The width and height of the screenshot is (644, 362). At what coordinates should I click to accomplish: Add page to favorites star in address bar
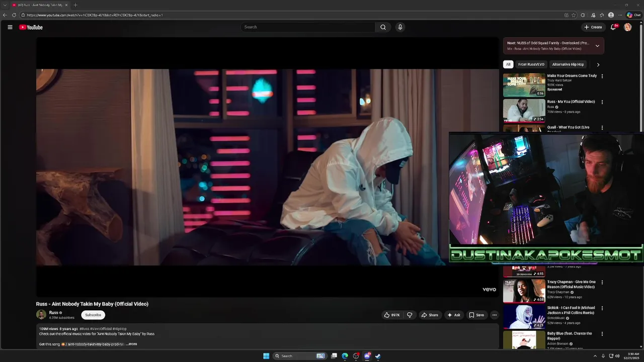[x=574, y=15]
